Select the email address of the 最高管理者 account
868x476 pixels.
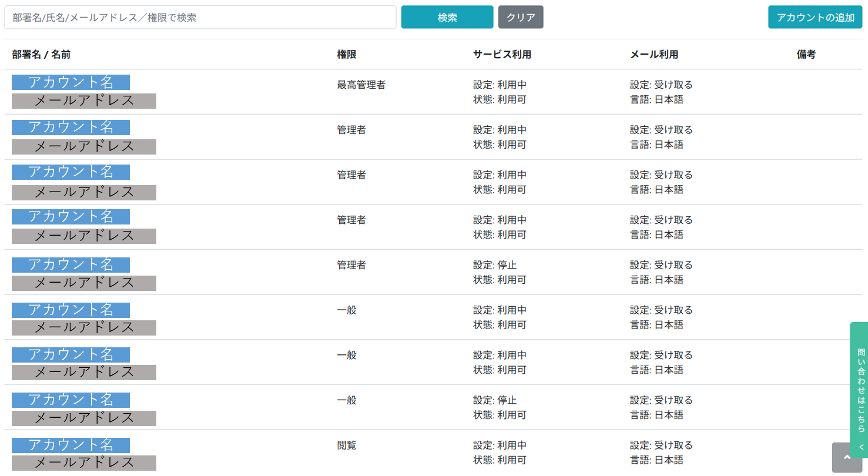[84, 101]
